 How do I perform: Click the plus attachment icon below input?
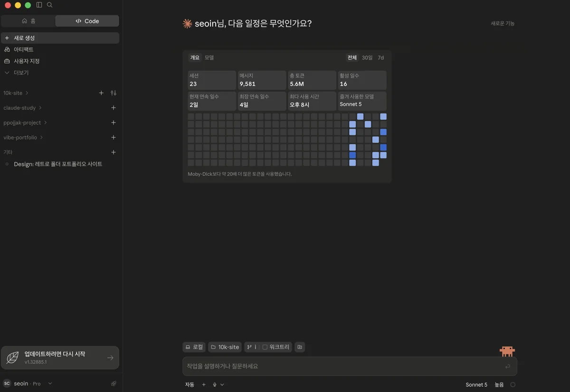tap(204, 384)
